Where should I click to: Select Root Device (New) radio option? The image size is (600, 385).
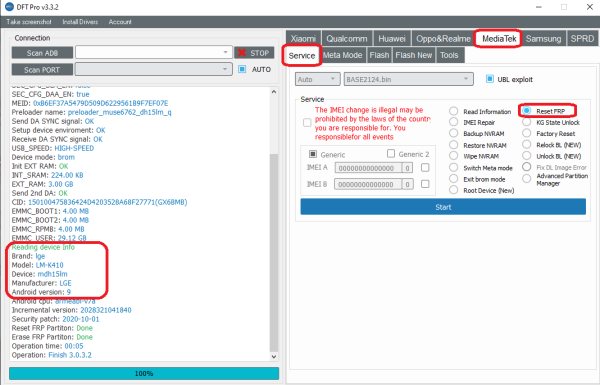pyautogui.click(x=453, y=190)
